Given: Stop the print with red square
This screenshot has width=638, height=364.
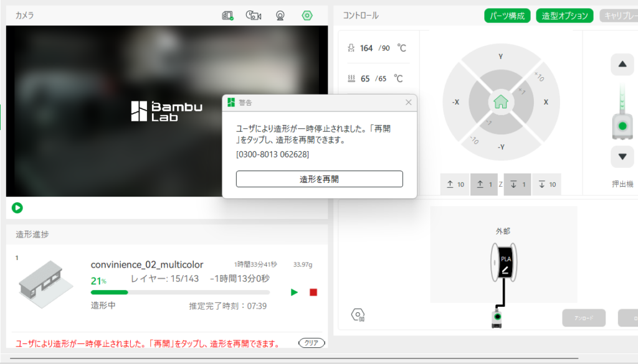Looking at the screenshot, I should [313, 292].
